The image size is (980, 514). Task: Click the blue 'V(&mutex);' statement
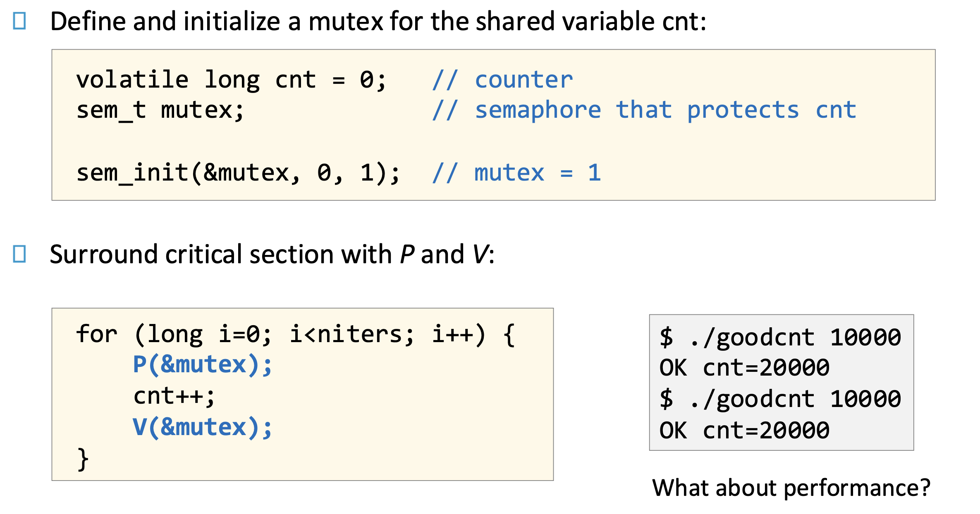point(202,428)
